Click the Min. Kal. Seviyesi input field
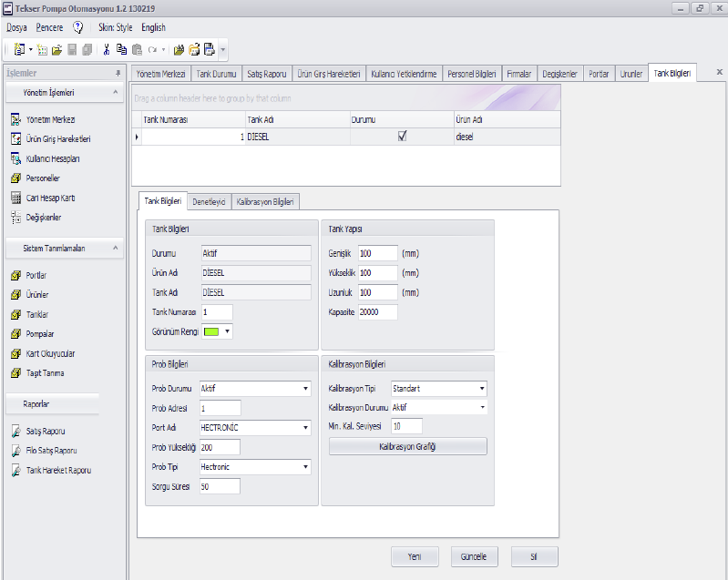This screenshot has width=728, height=580. pos(406,426)
